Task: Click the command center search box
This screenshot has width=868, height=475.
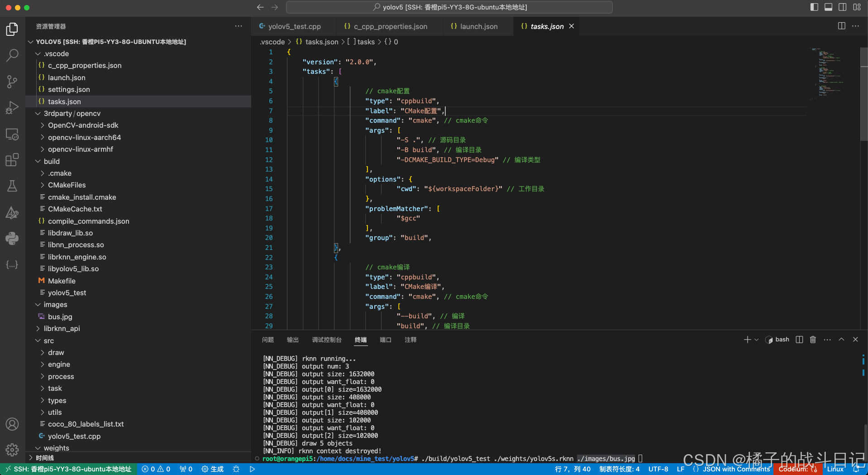Action: 449,7
